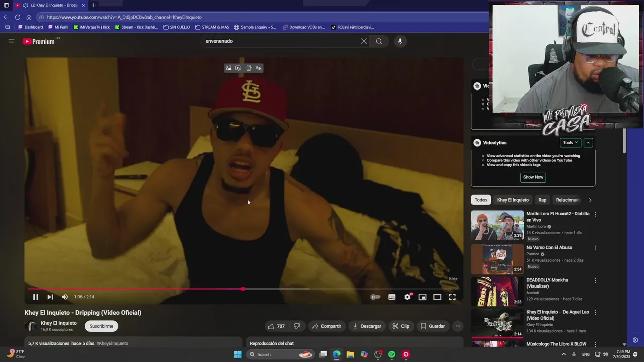Screen dimensions: 644x362
Task: Select the Rap filter chip
Action: pyautogui.click(x=542, y=200)
